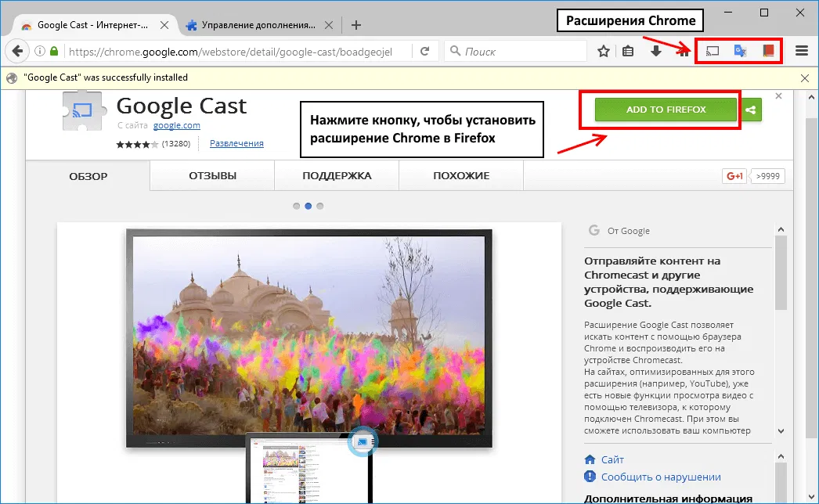The image size is (819, 504).
Task: Select the Google Cast toolbar icon
Action: click(x=711, y=50)
